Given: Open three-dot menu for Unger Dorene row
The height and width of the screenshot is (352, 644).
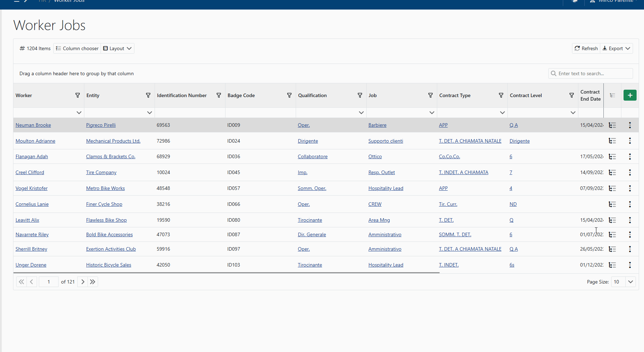Looking at the screenshot, I should click(630, 265).
